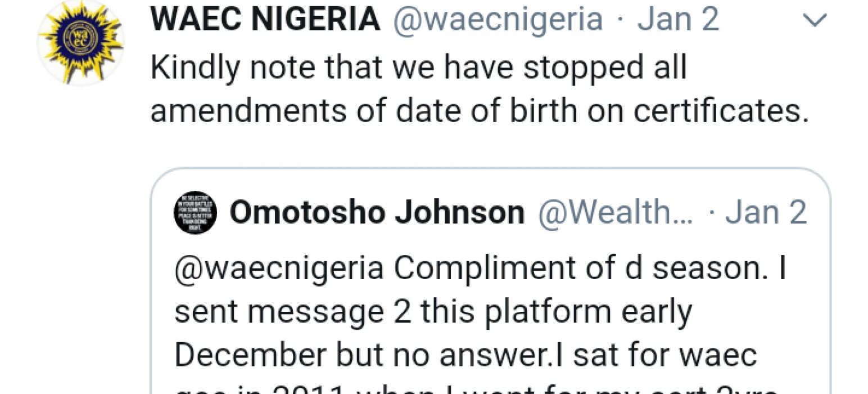Open the WAEC NIGERIA display name
Image resolution: width=868 pixels, height=394 pixels.
pos(265,20)
